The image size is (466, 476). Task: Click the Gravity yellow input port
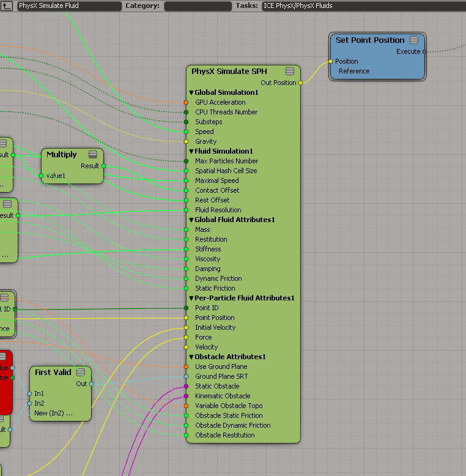(187, 141)
